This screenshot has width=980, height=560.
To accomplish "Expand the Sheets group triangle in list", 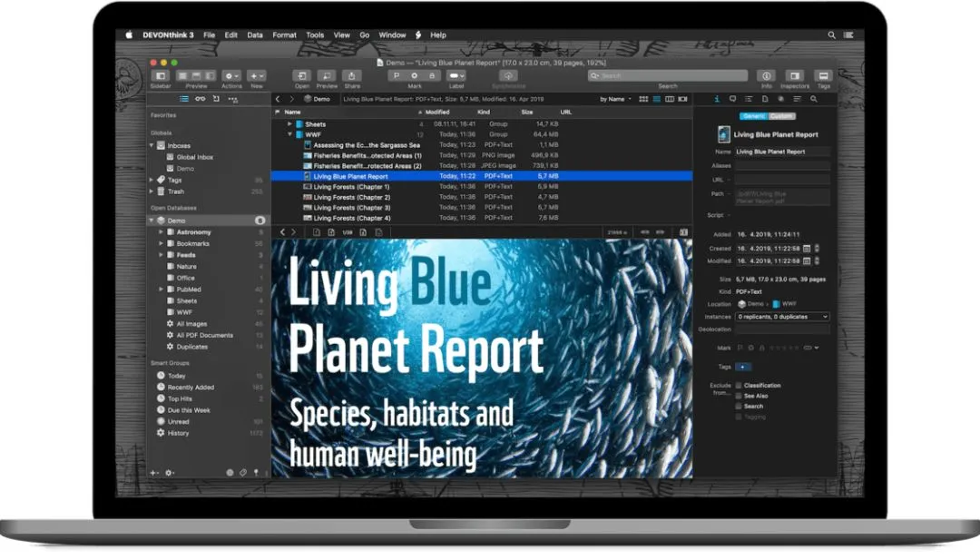I will click(290, 123).
